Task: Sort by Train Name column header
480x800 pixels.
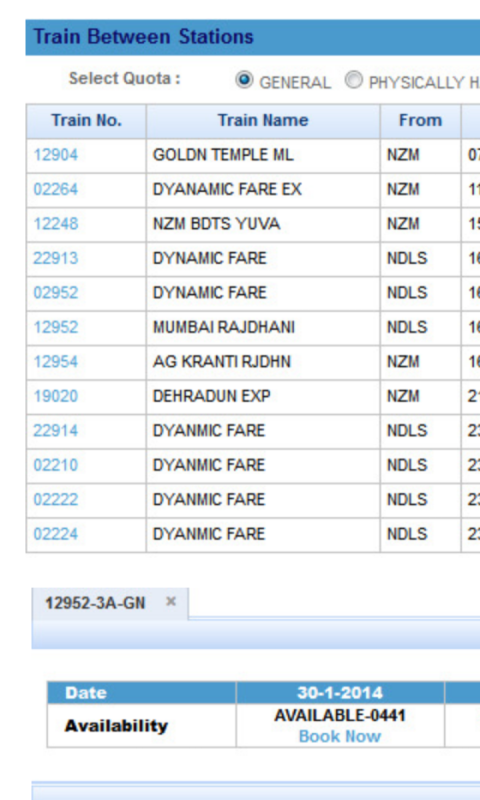Action: [x=263, y=121]
